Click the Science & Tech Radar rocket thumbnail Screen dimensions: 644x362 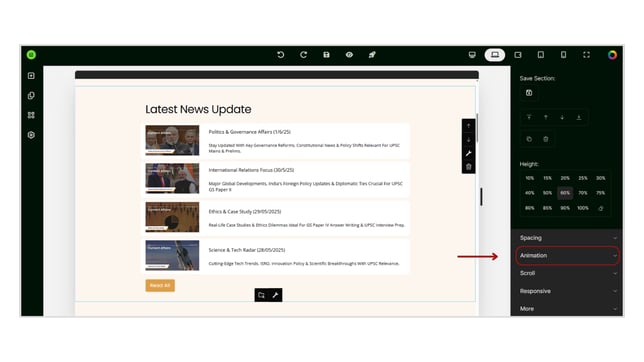point(172,255)
